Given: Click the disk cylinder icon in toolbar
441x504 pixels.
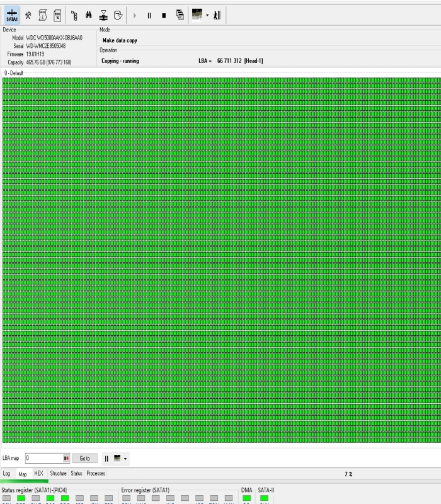Looking at the screenshot, I should click(118, 15).
